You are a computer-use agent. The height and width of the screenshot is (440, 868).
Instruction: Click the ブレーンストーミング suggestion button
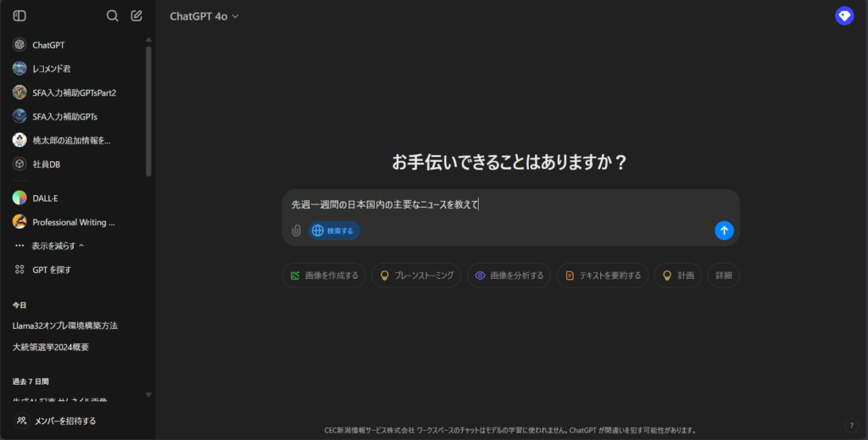point(416,276)
